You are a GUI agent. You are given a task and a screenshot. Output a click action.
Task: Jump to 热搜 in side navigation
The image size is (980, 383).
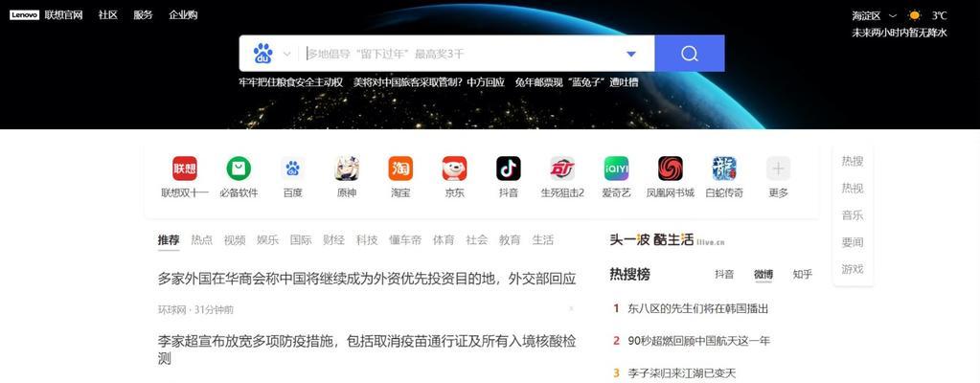853,161
